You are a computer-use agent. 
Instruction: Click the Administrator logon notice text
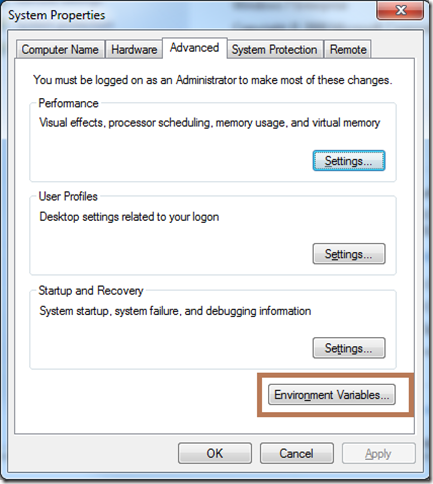pos(213,80)
